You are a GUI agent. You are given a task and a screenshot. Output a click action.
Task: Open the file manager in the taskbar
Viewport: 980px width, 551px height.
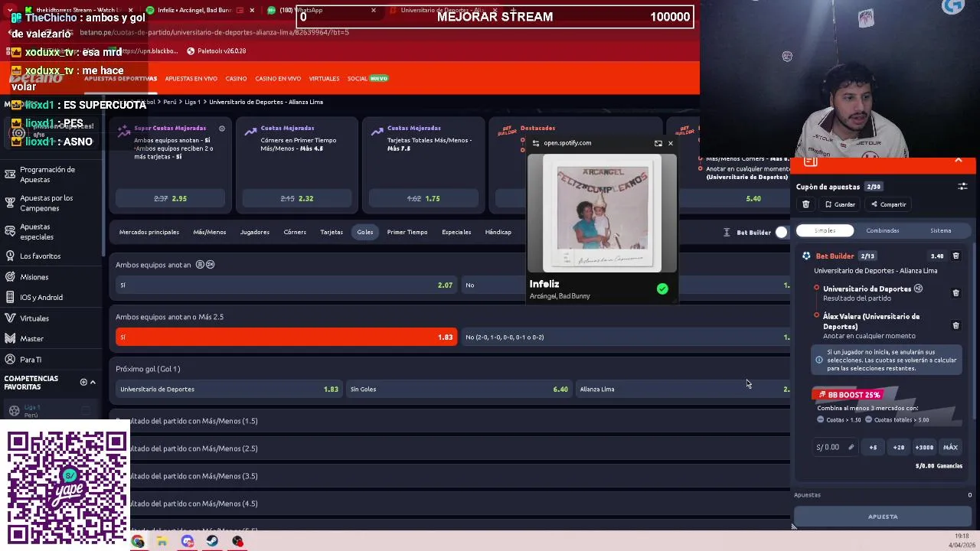tap(162, 541)
